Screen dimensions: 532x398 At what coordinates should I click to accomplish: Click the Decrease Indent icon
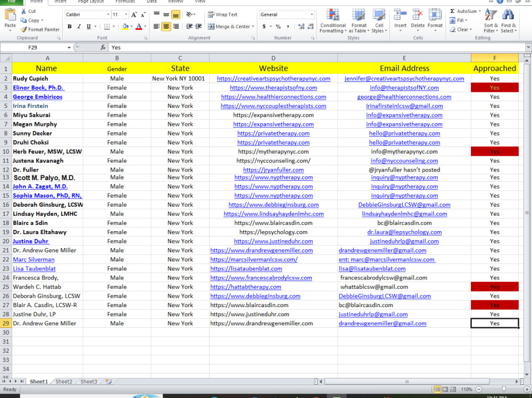click(189, 27)
